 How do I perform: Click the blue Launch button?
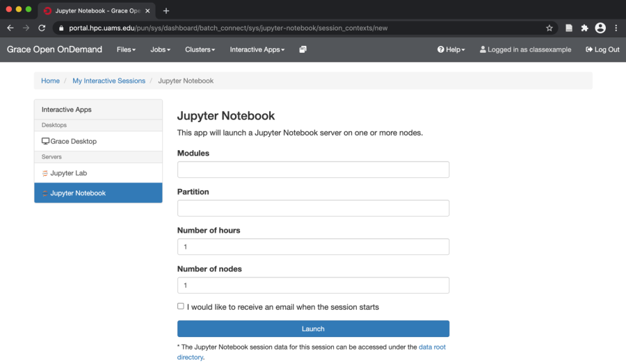point(313,329)
